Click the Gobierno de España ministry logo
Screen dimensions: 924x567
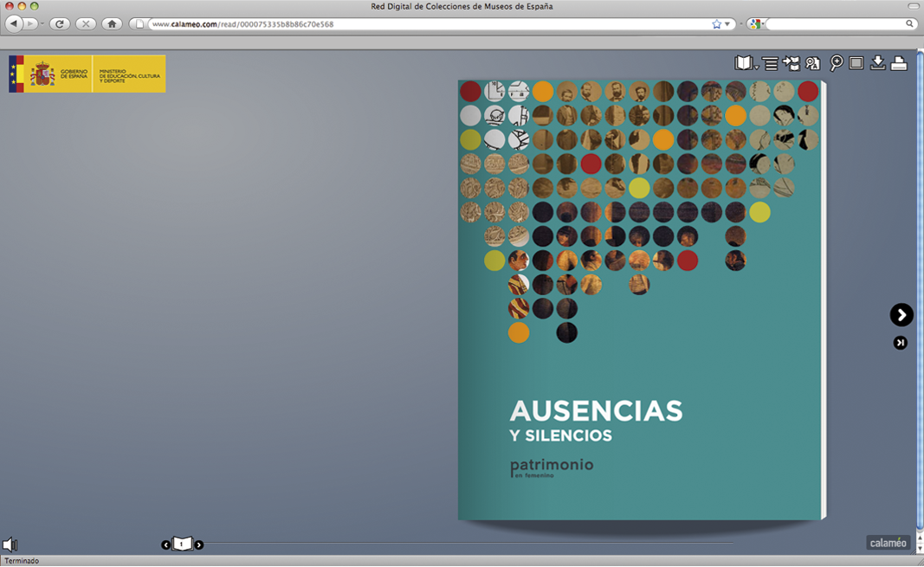pyautogui.click(x=87, y=74)
